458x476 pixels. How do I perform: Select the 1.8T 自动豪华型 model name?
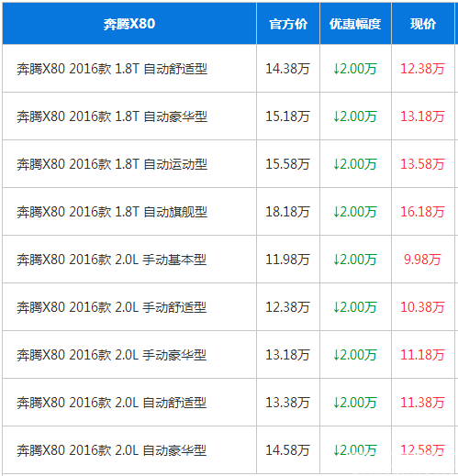(x=112, y=116)
